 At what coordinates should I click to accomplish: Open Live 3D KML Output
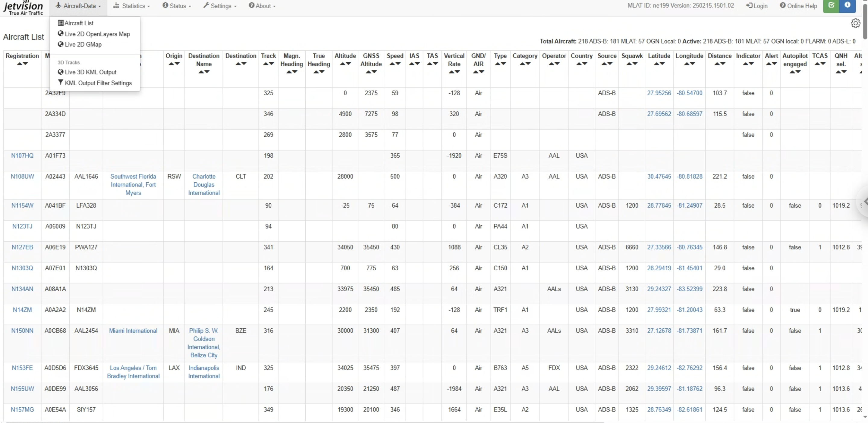[x=87, y=72]
